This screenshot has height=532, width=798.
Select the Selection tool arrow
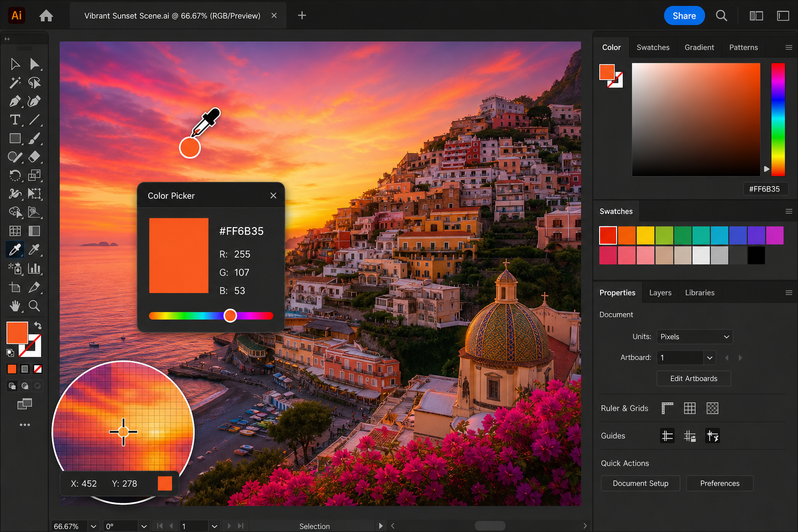click(x=15, y=64)
